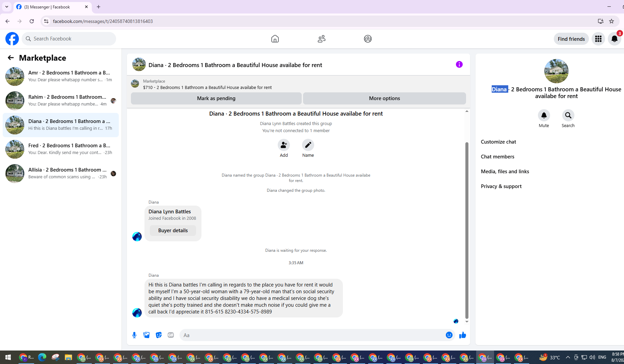Click Mark as pending button
The width and height of the screenshot is (624, 364).
coord(216,98)
